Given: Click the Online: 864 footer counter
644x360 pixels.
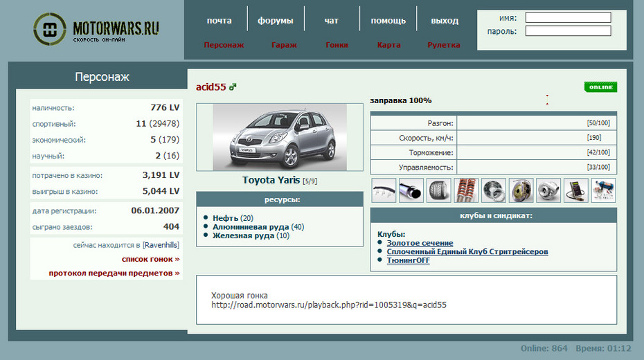Looking at the screenshot, I should pos(544,348).
